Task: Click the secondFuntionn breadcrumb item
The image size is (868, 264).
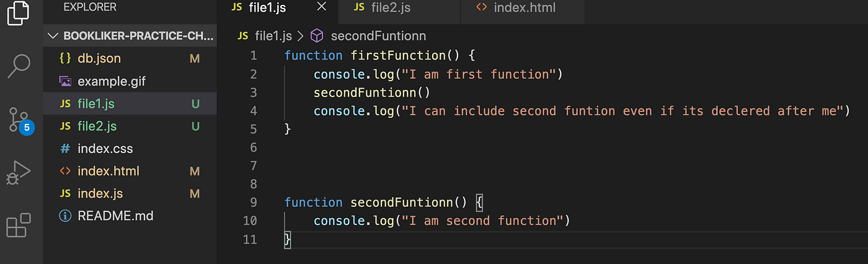Action: 378,36
